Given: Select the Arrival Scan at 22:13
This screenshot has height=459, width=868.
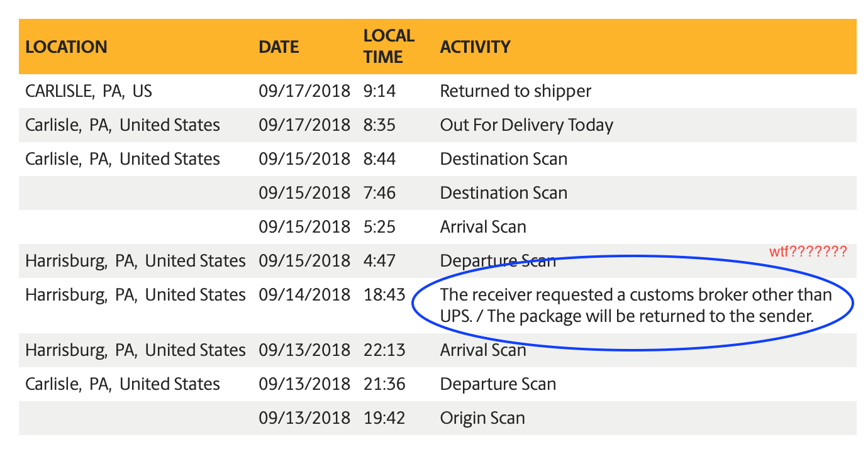Looking at the screenshot, I should click(x=483, y=350).
